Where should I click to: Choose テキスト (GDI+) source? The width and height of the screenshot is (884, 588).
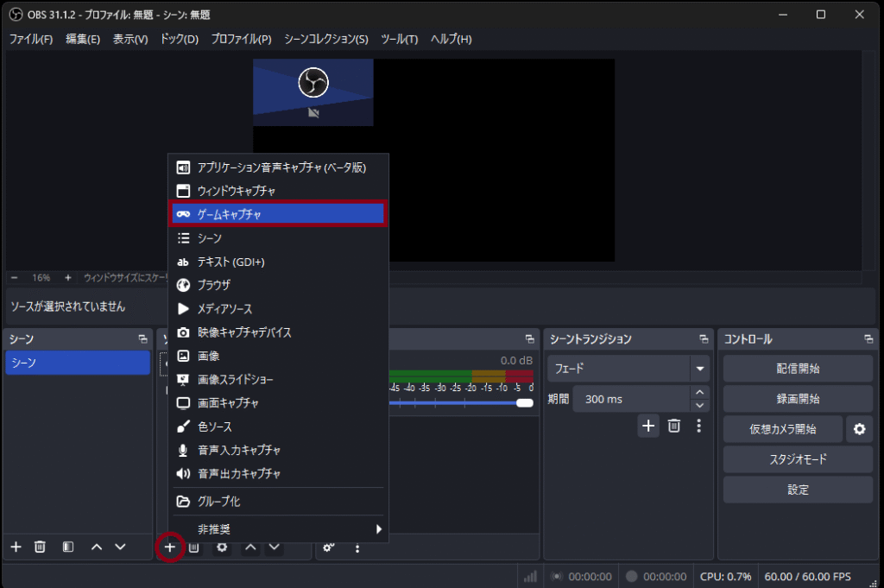(x=279, y=262)
